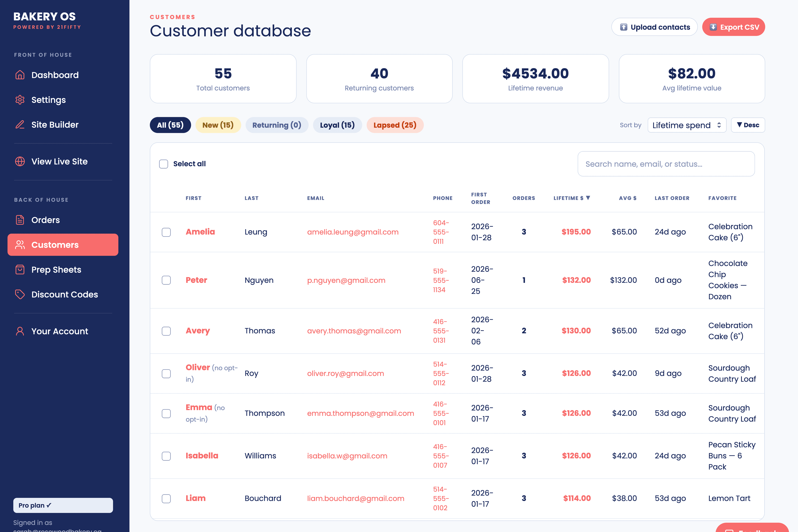
Task: Open the Dashboard menu item
Action: [x=63, y=75]
